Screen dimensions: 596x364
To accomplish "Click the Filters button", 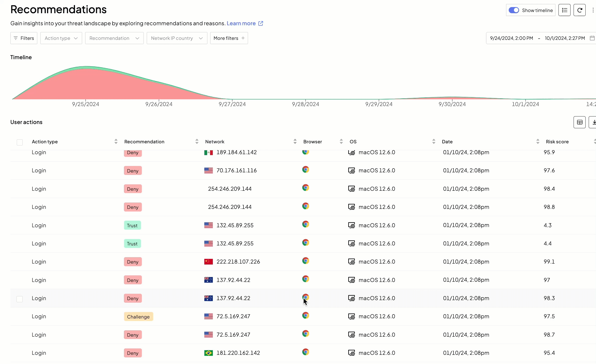I will [x=24, y=38].
